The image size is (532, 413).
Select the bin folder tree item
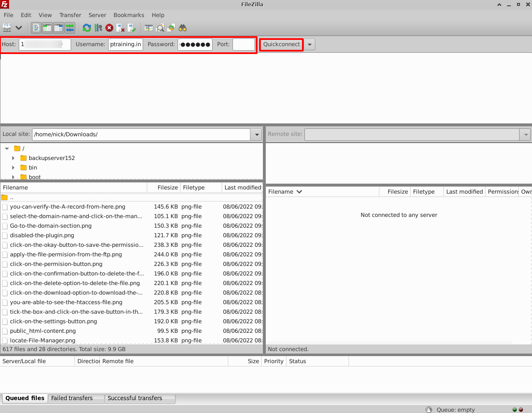click(x=33, y=167)
